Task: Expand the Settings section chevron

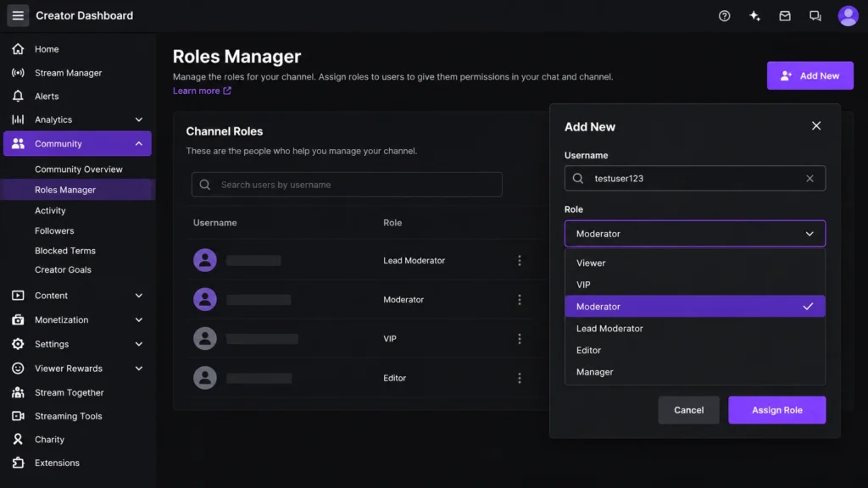Action: click(139, 344)
